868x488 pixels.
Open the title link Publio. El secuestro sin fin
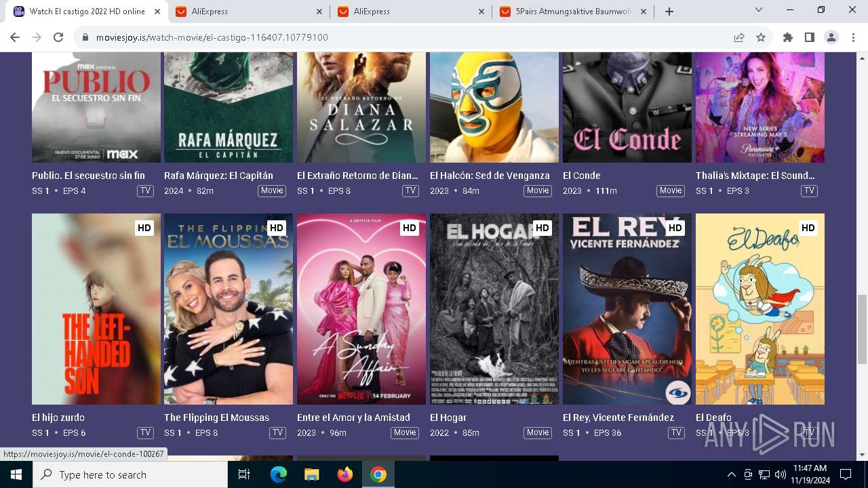pyautogui.click(x=88, y=176)
